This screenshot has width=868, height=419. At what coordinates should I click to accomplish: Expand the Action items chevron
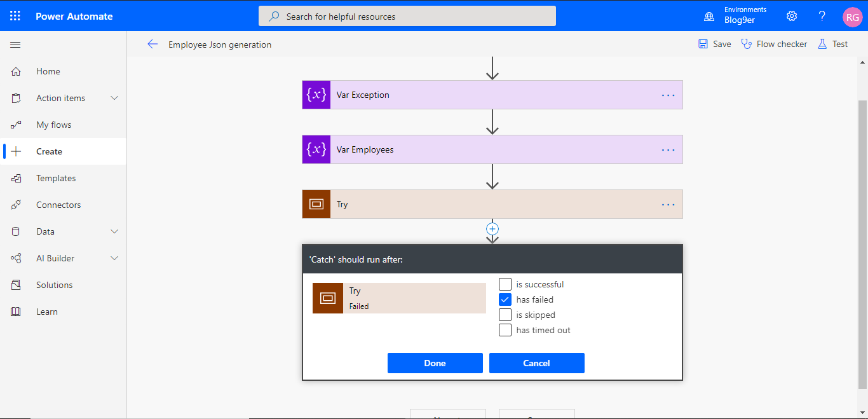(114, 98)
